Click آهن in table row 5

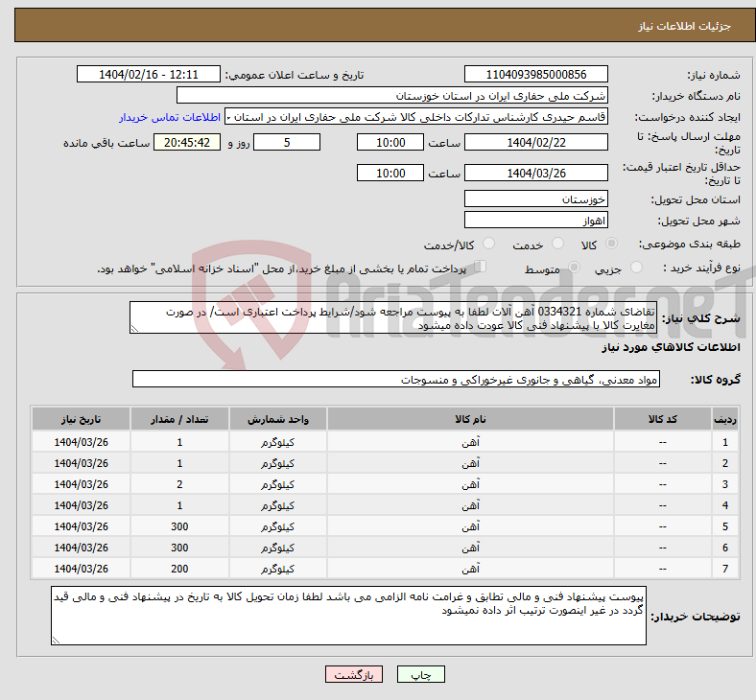tap(470, 526)
